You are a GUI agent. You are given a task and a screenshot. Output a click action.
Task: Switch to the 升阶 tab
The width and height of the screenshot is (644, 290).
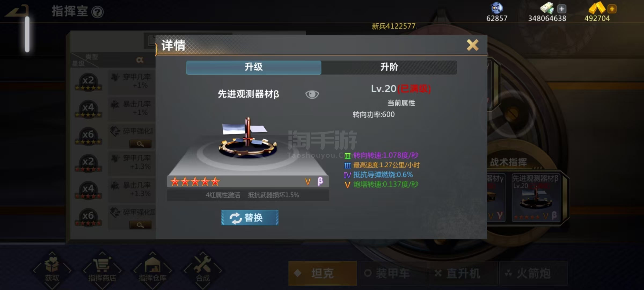click(389, 67)
